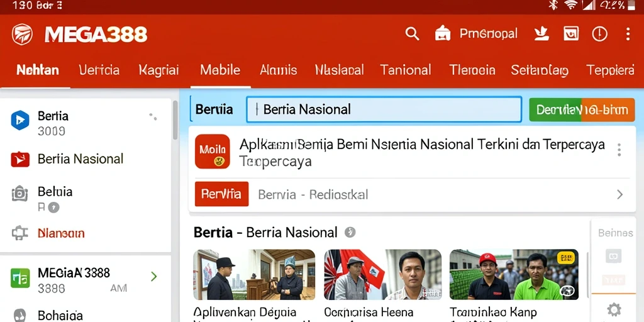Screen dimensions: 644x322
Task: Click the red Moila app icon
Action: point(213,152)
